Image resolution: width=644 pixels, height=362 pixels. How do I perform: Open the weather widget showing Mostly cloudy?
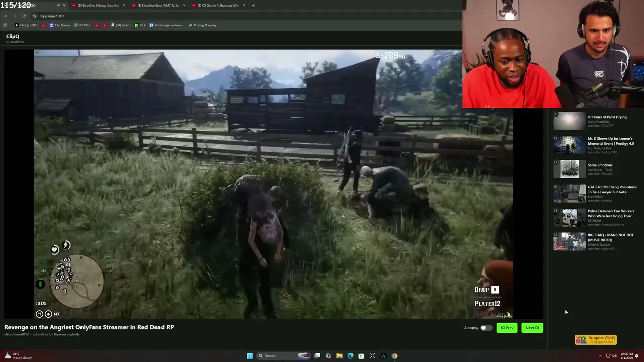pos(18,356)
